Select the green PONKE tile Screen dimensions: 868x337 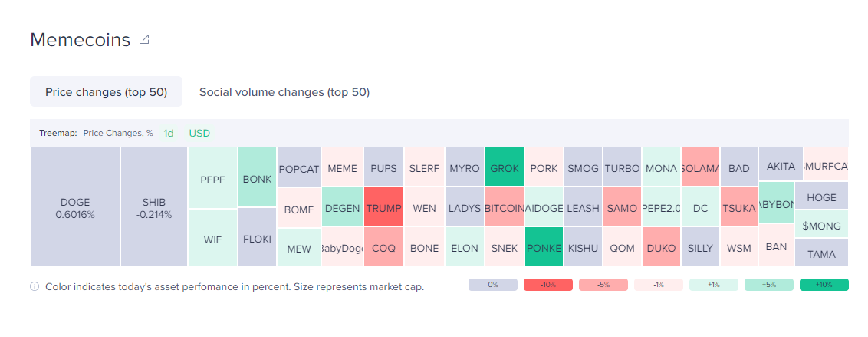point(544,246)
